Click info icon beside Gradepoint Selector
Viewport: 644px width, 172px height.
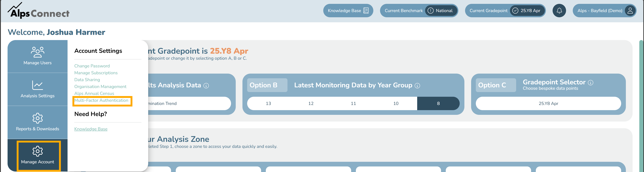point(591,83)
